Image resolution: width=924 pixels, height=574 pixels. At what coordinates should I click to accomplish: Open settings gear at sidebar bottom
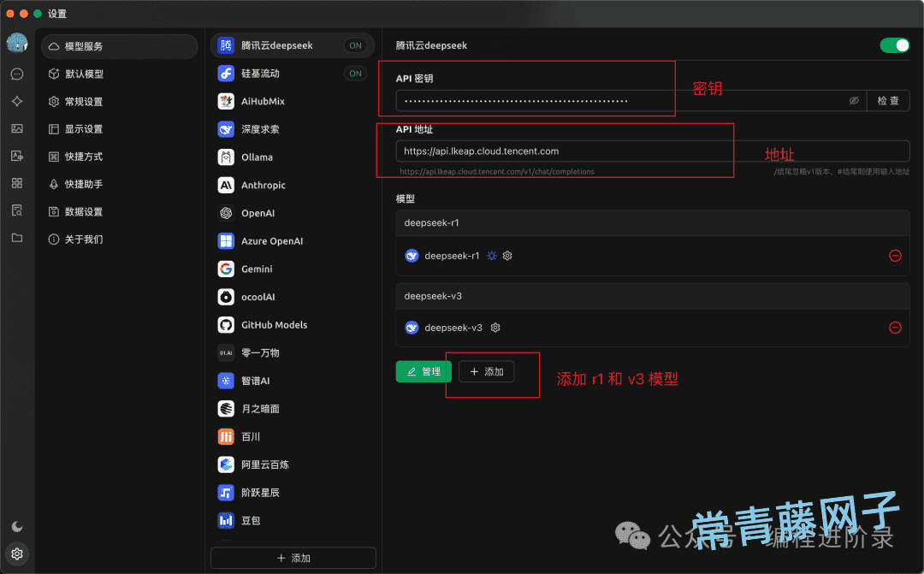click(x=17, y=554)
